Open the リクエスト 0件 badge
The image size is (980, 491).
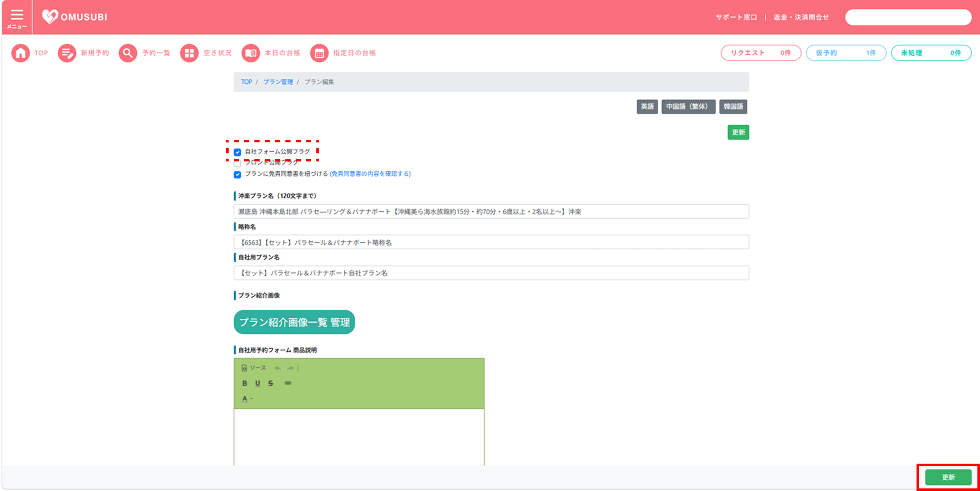coord(761,53)
